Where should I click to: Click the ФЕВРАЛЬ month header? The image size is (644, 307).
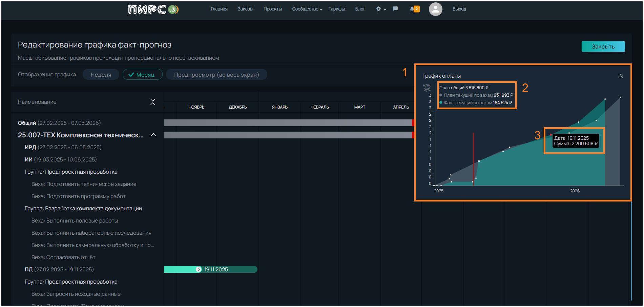point(320,107)
